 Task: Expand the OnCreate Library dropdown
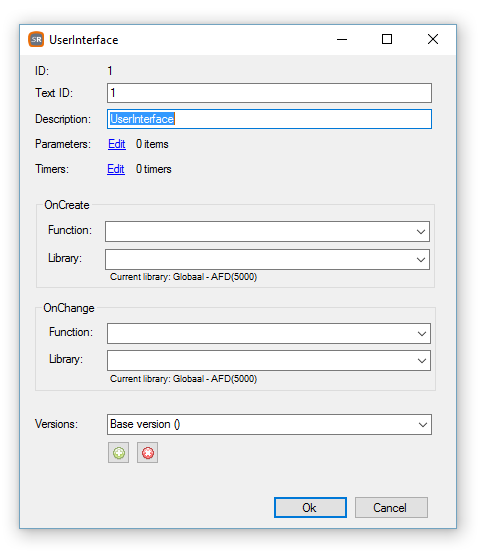[x=421, y=260]
